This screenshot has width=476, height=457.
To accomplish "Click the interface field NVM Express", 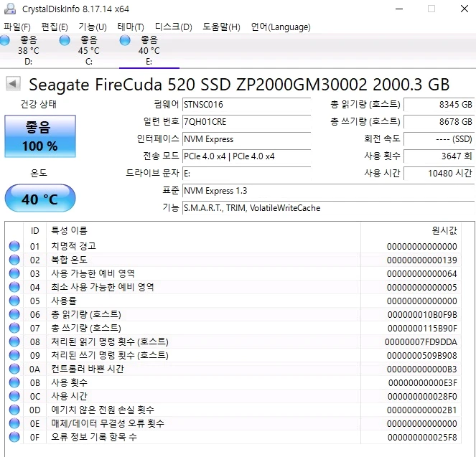I will [246, 139].
